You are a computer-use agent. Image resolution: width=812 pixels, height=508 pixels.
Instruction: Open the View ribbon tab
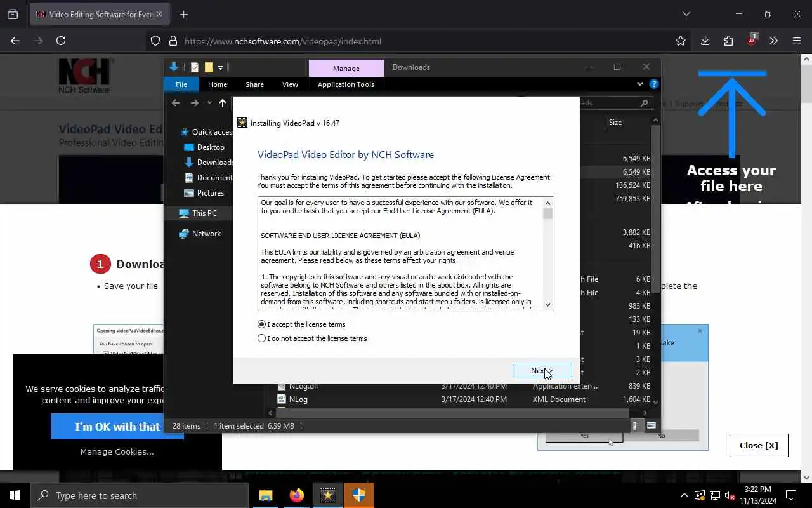click(290, 84)
